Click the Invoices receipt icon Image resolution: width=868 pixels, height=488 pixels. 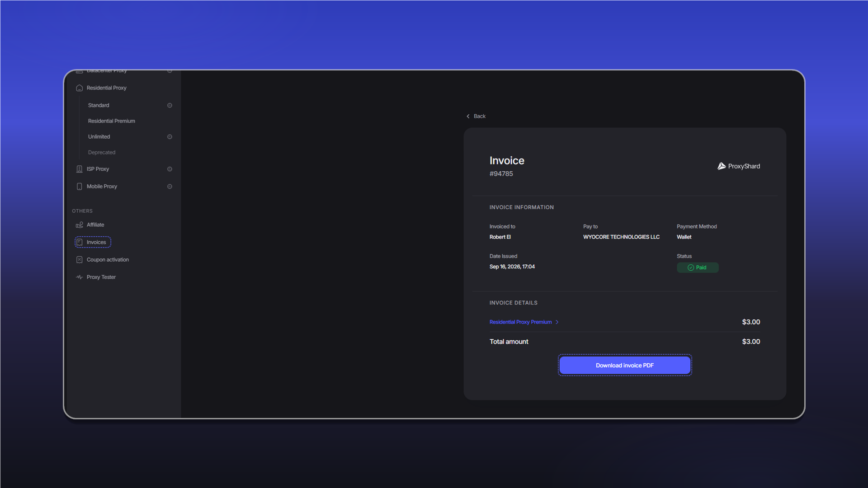point(80,242)
